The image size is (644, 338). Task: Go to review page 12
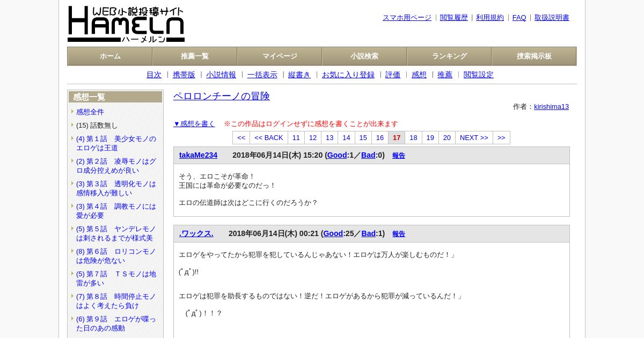pyautogui.click(x=313, y=138)
